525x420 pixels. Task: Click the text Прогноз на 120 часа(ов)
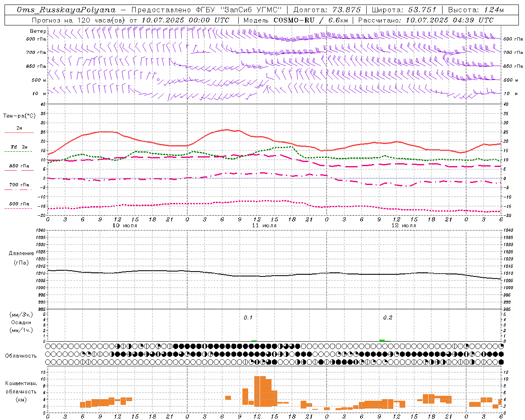(79, 20)
